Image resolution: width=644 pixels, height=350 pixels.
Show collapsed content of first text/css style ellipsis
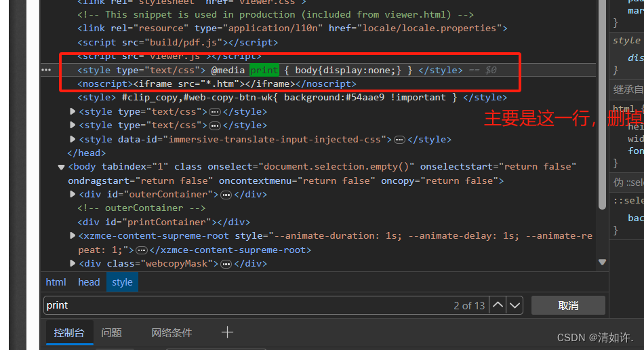(x=215, y=112)
